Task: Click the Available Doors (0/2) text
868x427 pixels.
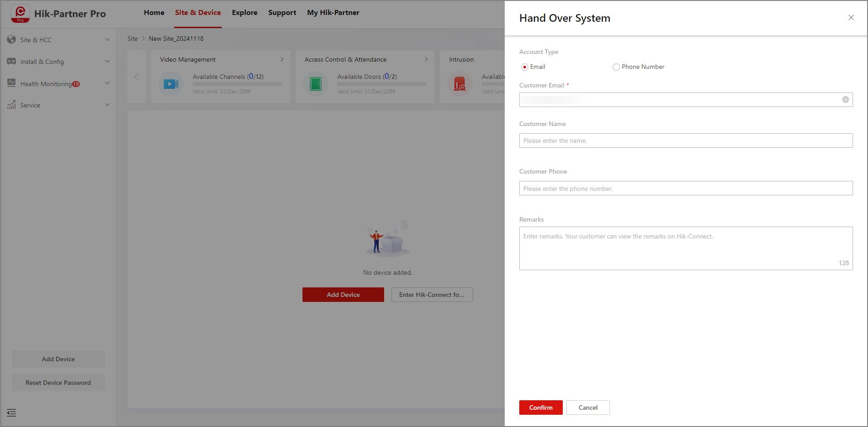Action: coord(367,77)
